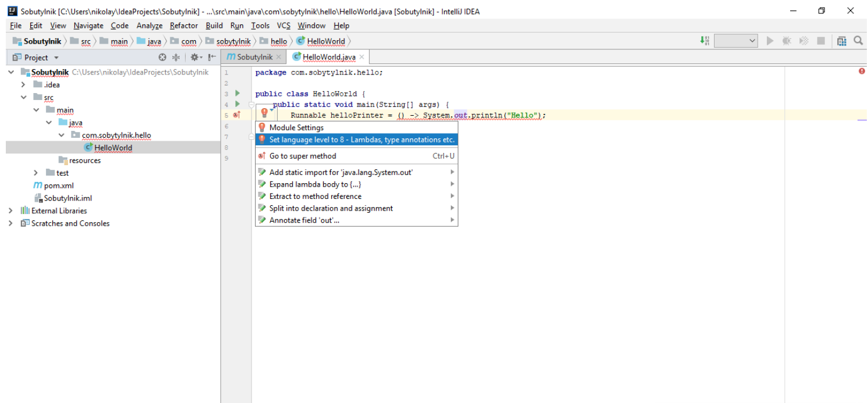Close the HelloWorld.java editor tab
Screen dimensions: 868x403
coord(362,57)
